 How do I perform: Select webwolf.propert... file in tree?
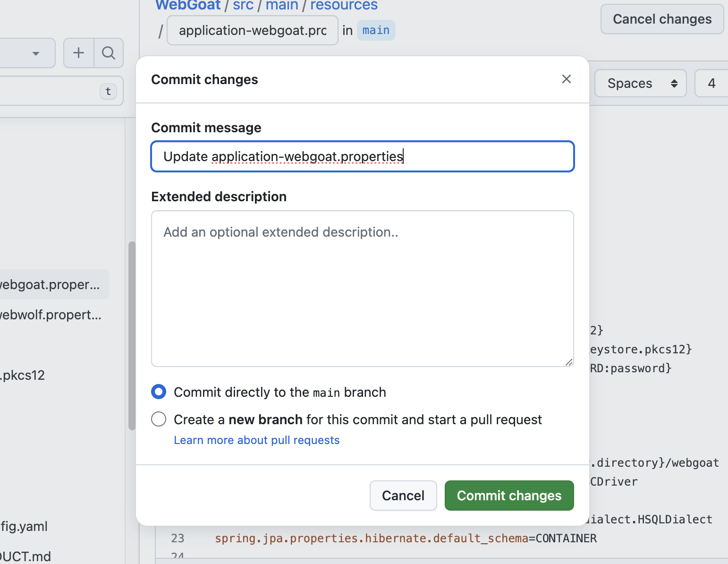(x=51, y=315)
